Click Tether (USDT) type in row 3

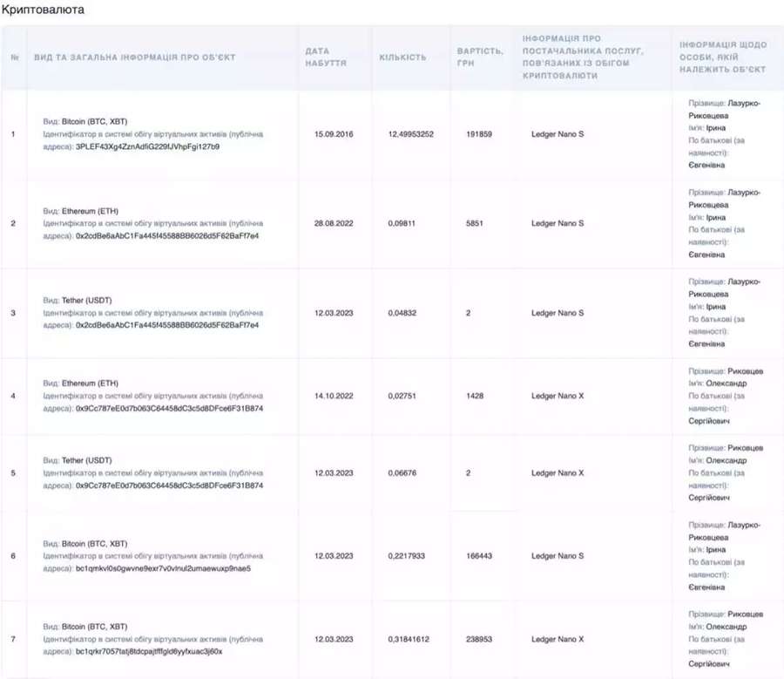click(86, 300)
